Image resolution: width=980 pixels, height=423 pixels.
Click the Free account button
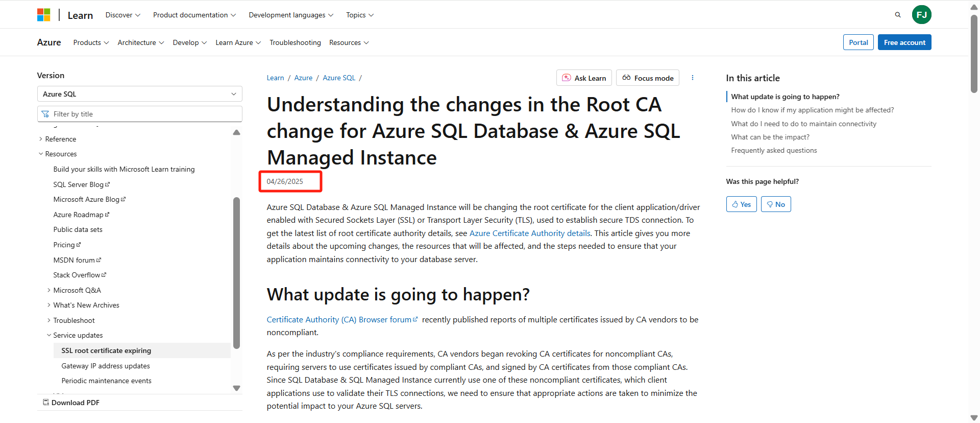tap(904, 42)
